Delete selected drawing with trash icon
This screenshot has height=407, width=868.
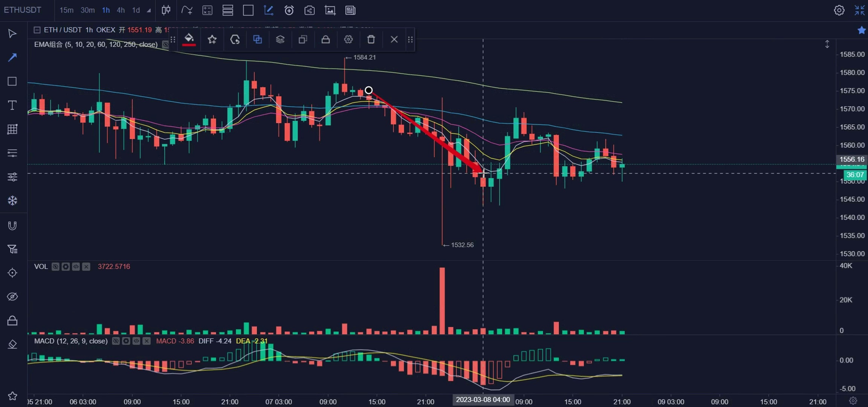(x=371, y=39)
